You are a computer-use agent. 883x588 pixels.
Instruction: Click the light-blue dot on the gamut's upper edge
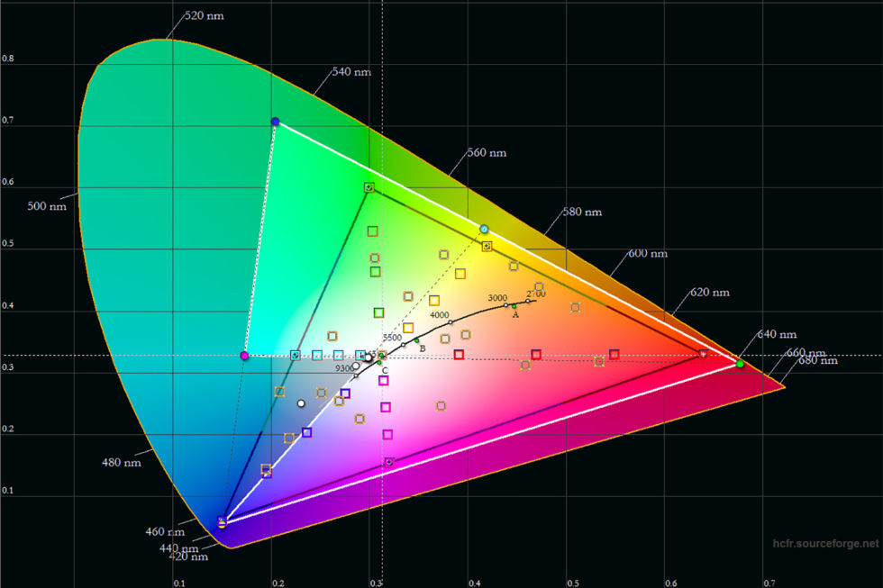(485, 229)
